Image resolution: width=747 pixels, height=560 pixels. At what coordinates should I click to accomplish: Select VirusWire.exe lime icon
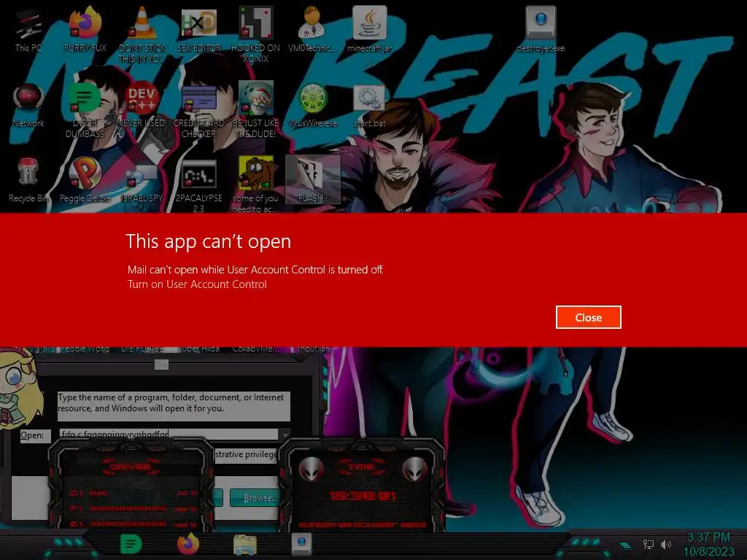click(312, 106)
